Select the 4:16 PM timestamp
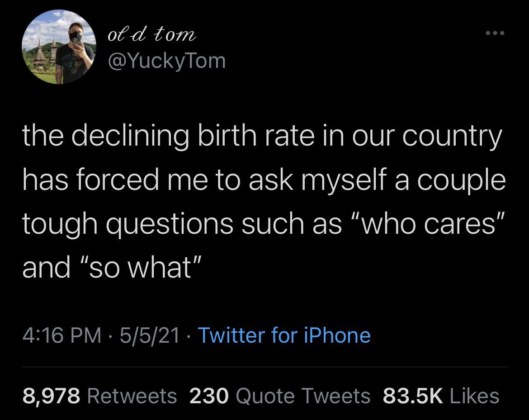Viewport: 529px width, 420px height. coord(62,335)
